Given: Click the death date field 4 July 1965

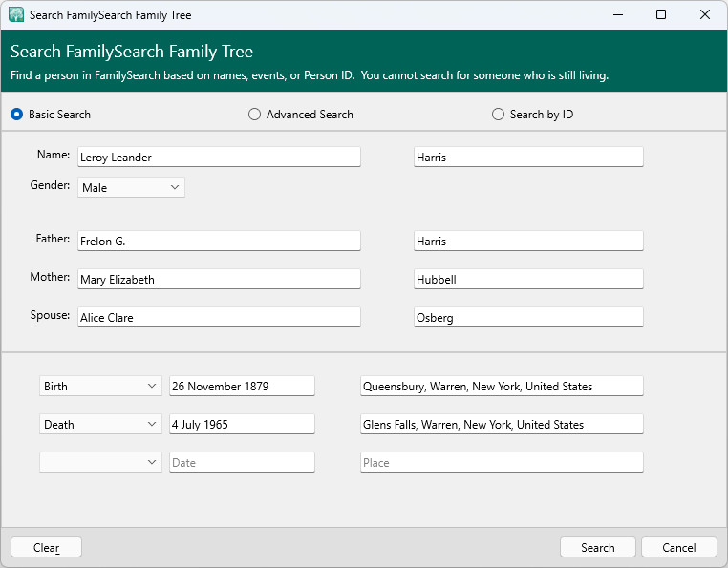Looking at the screenshot, I should coord(242,424).
